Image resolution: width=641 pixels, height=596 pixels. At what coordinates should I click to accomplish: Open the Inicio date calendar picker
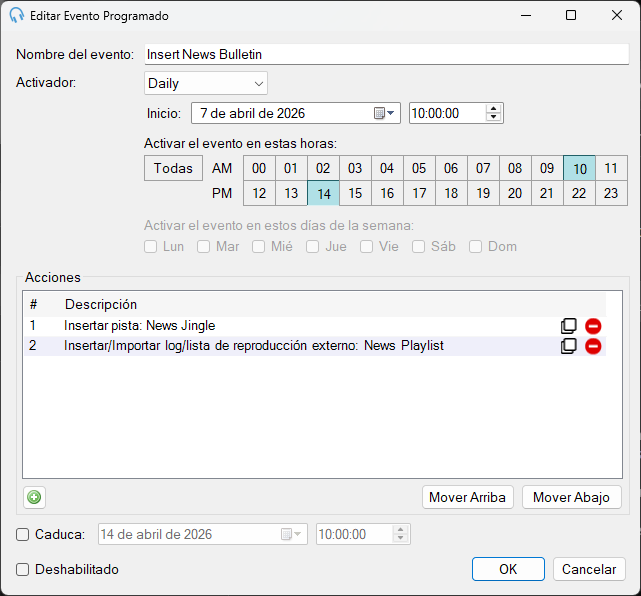click(384, 113)
